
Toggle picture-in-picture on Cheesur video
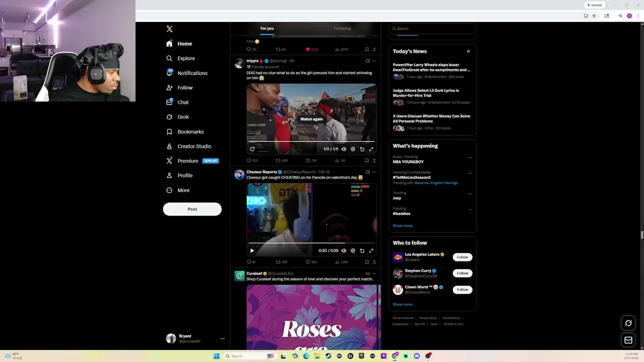pyautogui.click(x=362, y=250)
